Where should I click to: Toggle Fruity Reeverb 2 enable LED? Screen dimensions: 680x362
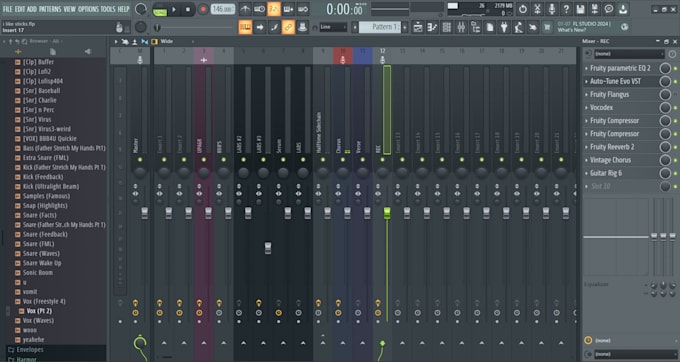pyautogui.click(x=675, y=147)
